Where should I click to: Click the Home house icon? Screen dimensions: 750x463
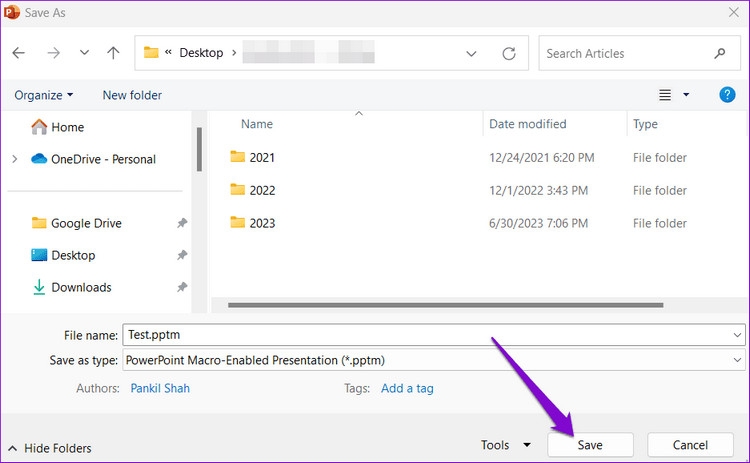click(39, 127)
